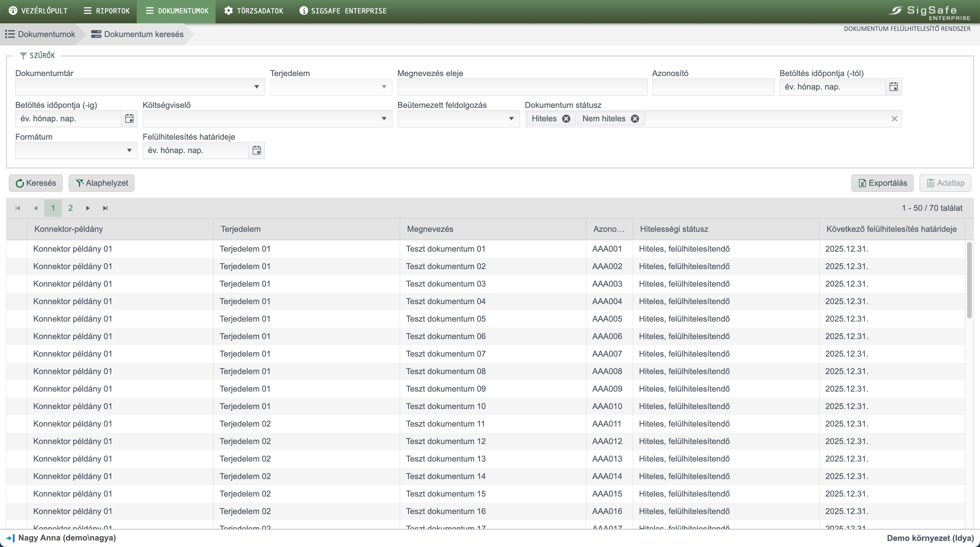Screen dimensions: 980x547
Task: Go to last page of results
Action: [105, 208]
